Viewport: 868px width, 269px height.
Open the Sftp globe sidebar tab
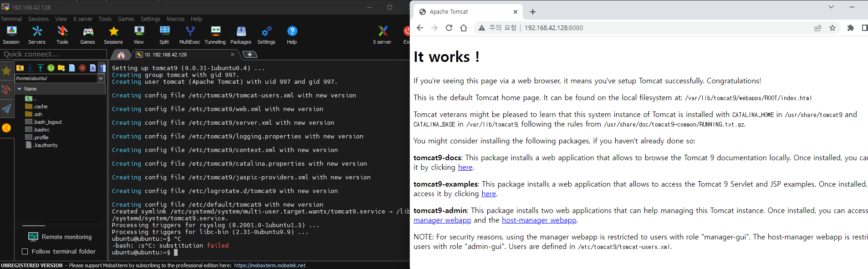[6, 128]
